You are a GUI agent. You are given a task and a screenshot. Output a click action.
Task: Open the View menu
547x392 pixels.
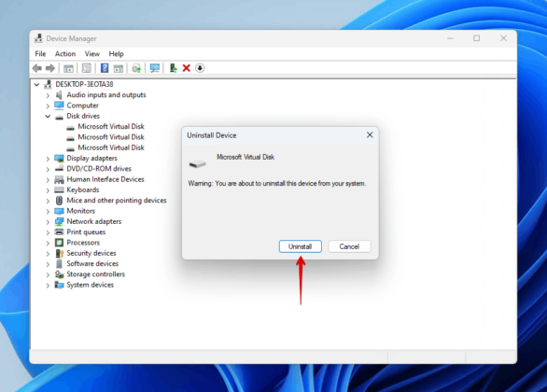[x=92, y=54]
